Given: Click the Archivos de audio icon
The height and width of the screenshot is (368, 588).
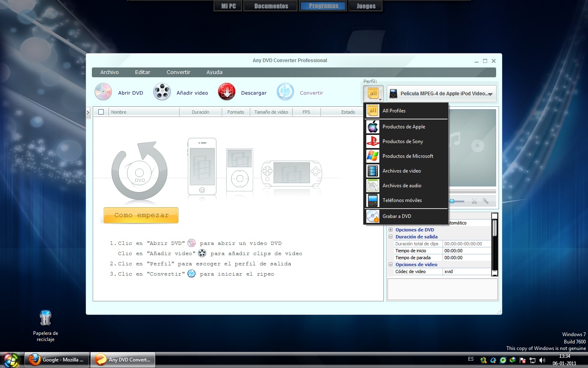Looking at the screenshot, I should 373,186.
